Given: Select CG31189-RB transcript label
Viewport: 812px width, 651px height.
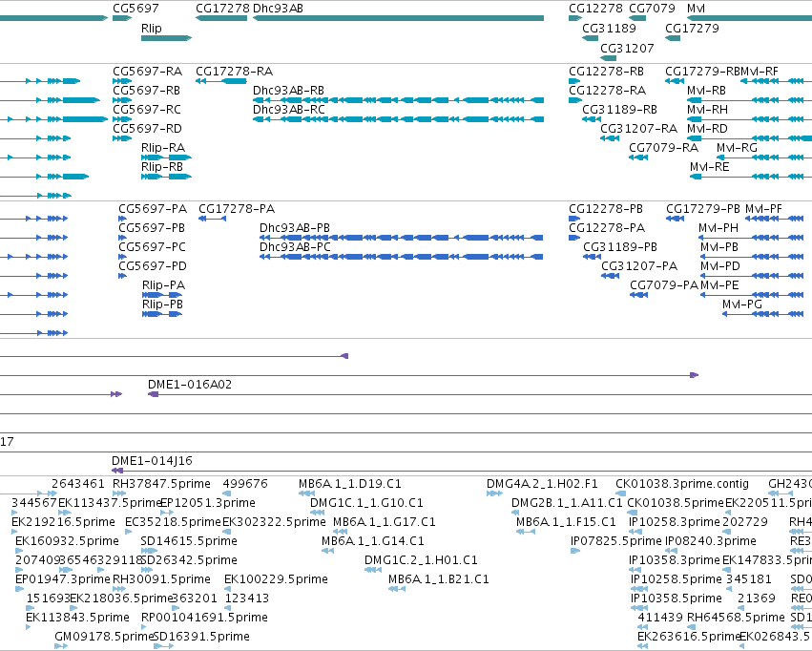Looking at the screenshot, I should pos(620,109).
